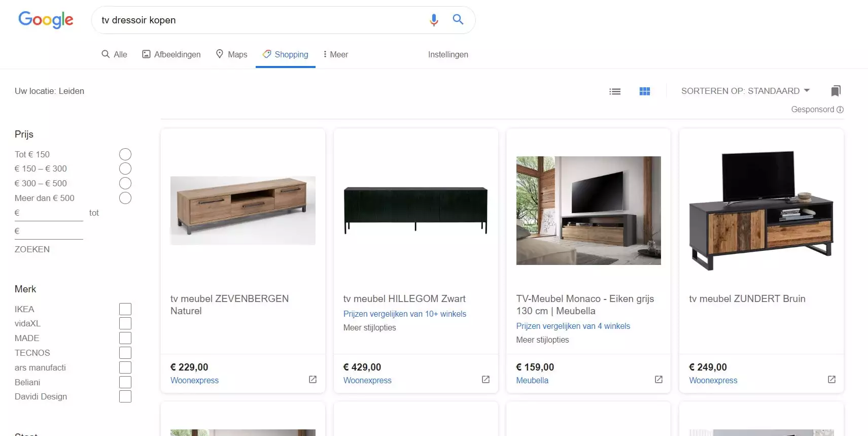868x436 pixels.
Task: Expand the Meer search options menu
Action: coord(336,54)
